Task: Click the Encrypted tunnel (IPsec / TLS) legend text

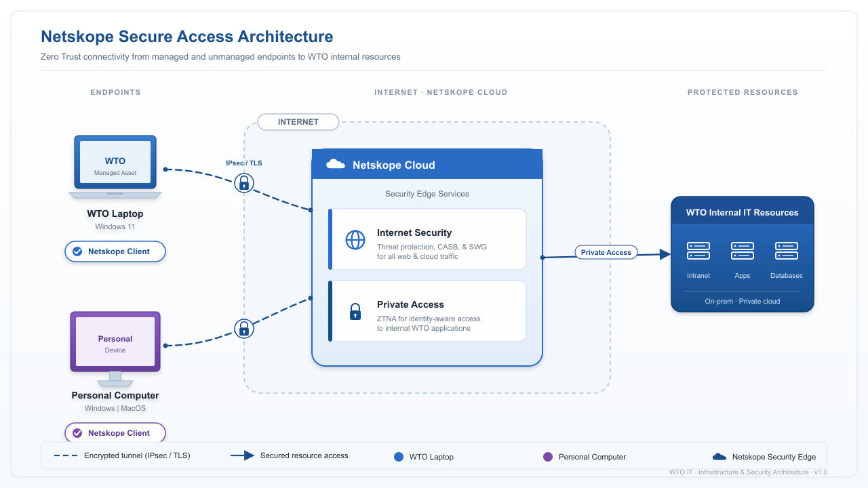Action: pyautogui.click(x=137, y=456)
